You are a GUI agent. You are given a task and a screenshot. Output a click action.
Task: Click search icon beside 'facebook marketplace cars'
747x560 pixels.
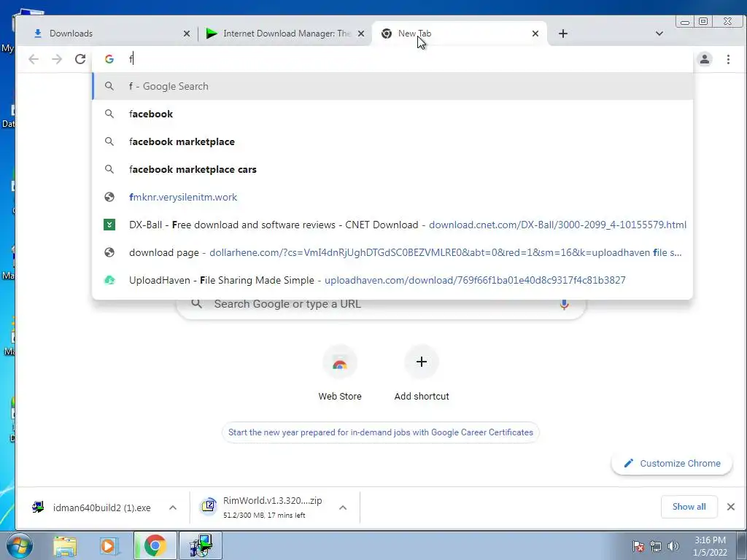(x=109, y=169)
